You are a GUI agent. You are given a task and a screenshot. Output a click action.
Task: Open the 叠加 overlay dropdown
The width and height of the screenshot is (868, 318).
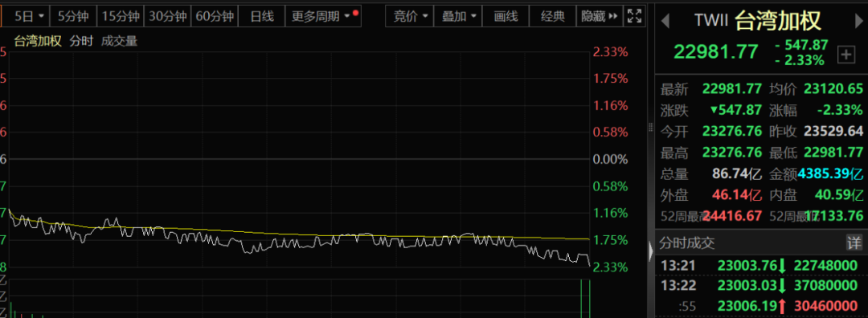(458, 17)
